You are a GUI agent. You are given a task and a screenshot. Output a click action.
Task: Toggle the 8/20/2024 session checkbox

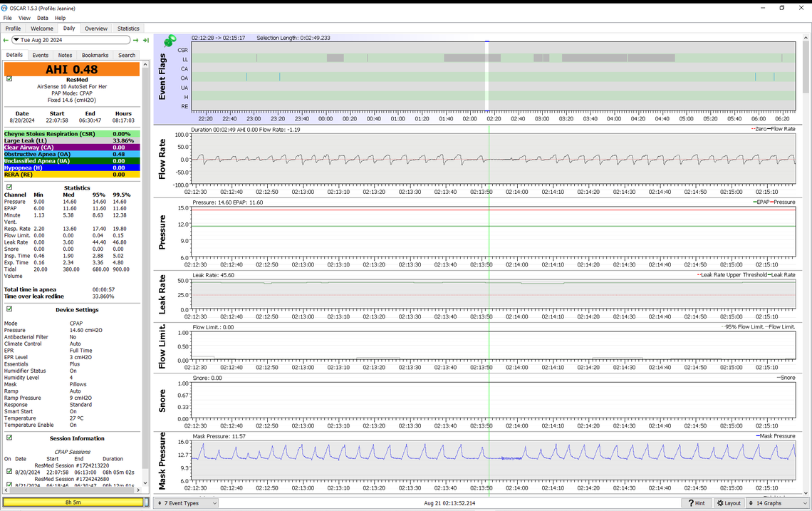9,472
